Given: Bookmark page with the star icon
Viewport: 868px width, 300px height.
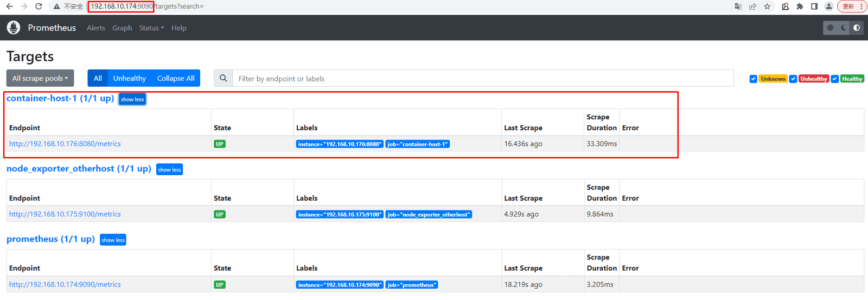Looking at the screenshot, I should point(767,7).
